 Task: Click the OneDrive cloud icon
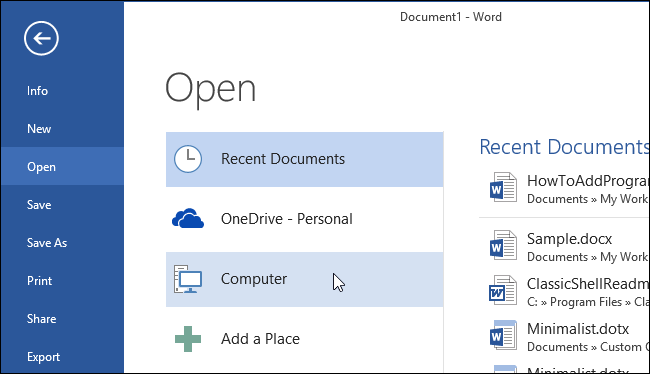(x=188, y=219)
